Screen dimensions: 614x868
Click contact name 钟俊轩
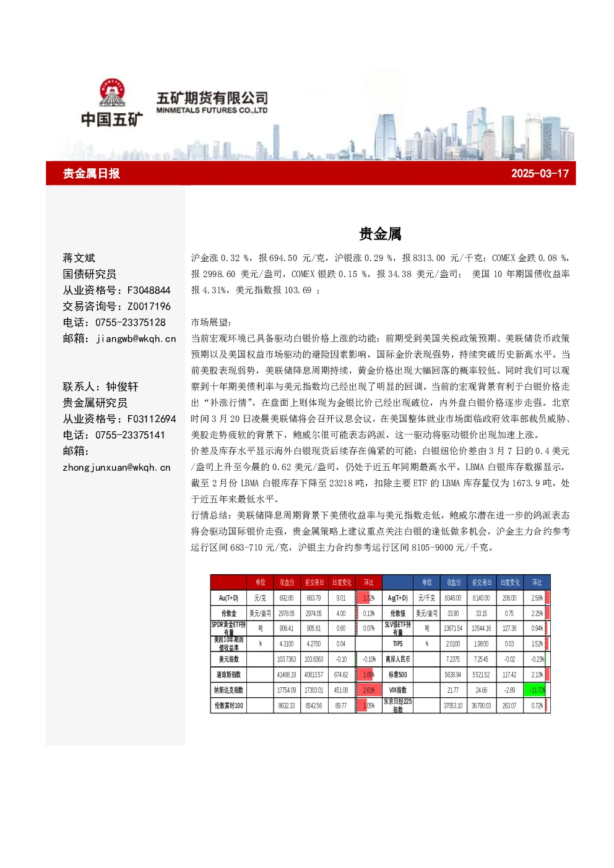[123, 387]
